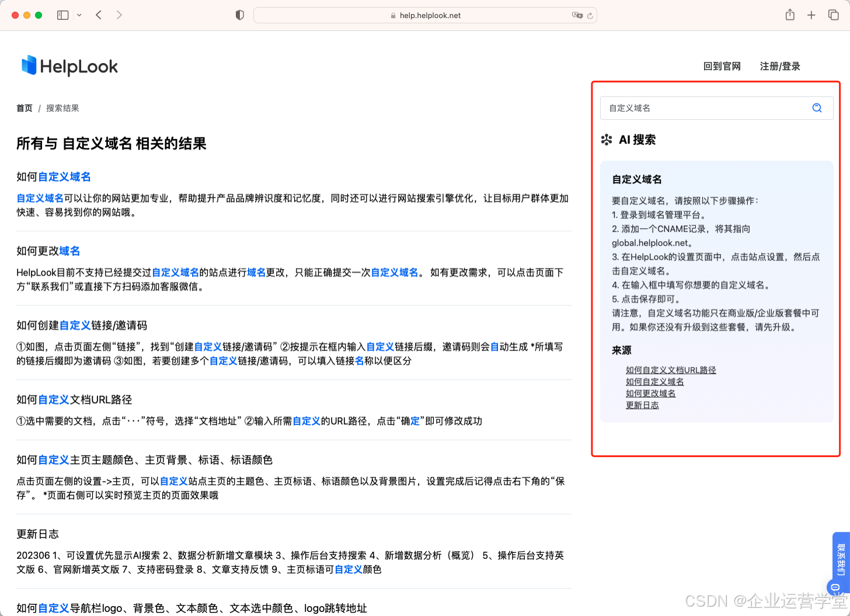Image resolution: width=850 pixels, height=616 pixels.
Task: Go to 首页 breadcrumb
Action: click(x=25, y=108)
